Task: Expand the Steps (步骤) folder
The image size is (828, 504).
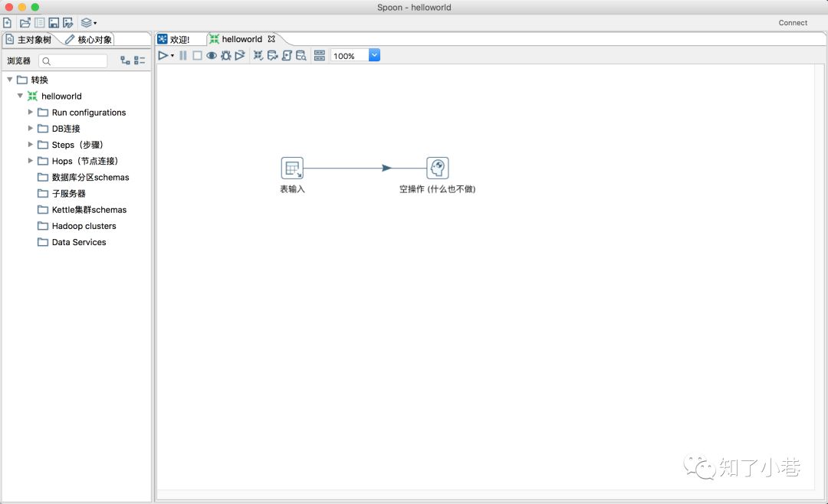Action: [30, 145]
